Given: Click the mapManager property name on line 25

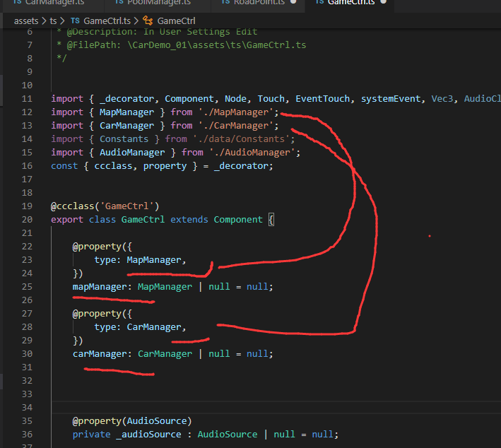Looking at the screenshot, I should tap(100, 287).
